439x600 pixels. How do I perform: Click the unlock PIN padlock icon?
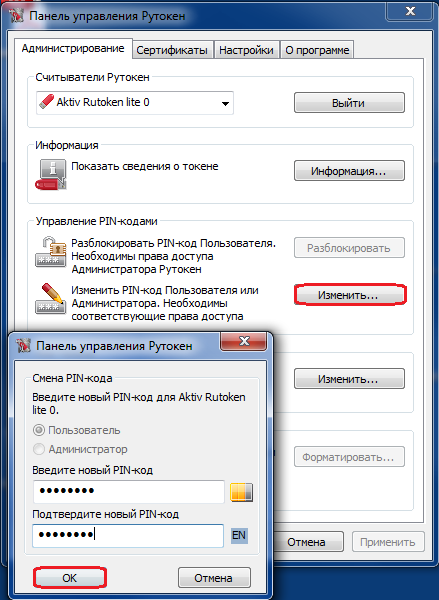(x=51, y=252)
